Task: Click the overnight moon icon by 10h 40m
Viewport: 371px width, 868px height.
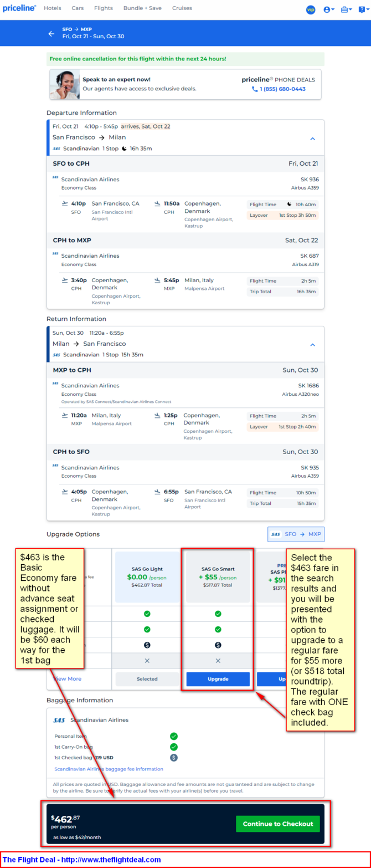Action: click(289, 205)
